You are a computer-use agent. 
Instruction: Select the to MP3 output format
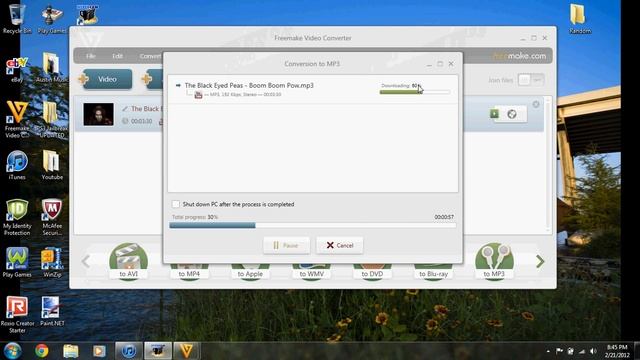(x=494, y=261)
